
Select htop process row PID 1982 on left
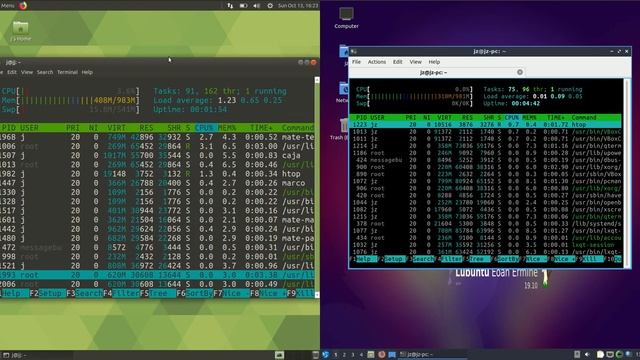pos(157,174)
